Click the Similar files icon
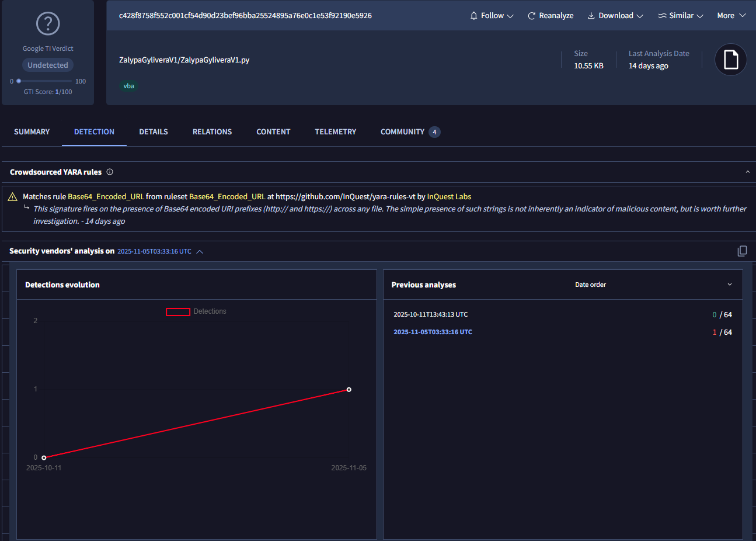Viewport: 756px width, 541px height. pos(662,16)
